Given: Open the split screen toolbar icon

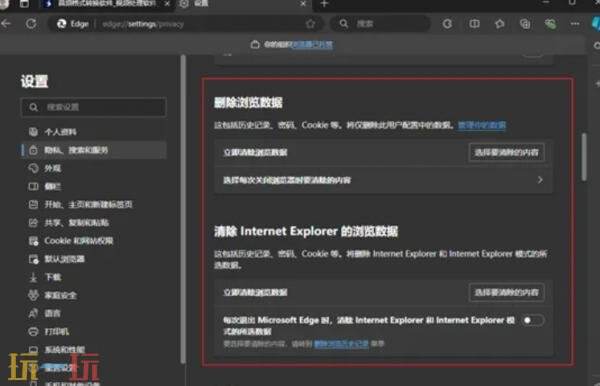Looking at the screenshot, I should click(474, 24).
